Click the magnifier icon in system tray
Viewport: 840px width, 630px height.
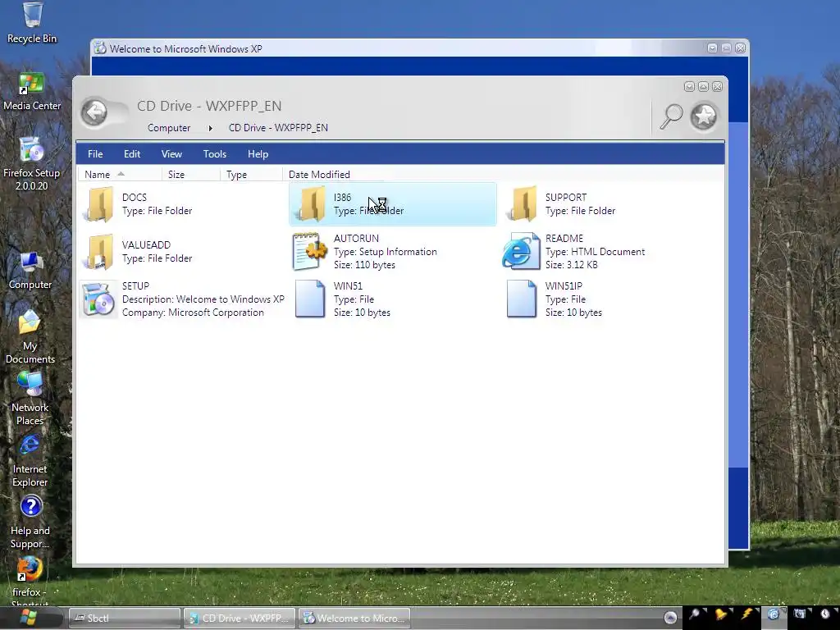[x=694, y=614]
